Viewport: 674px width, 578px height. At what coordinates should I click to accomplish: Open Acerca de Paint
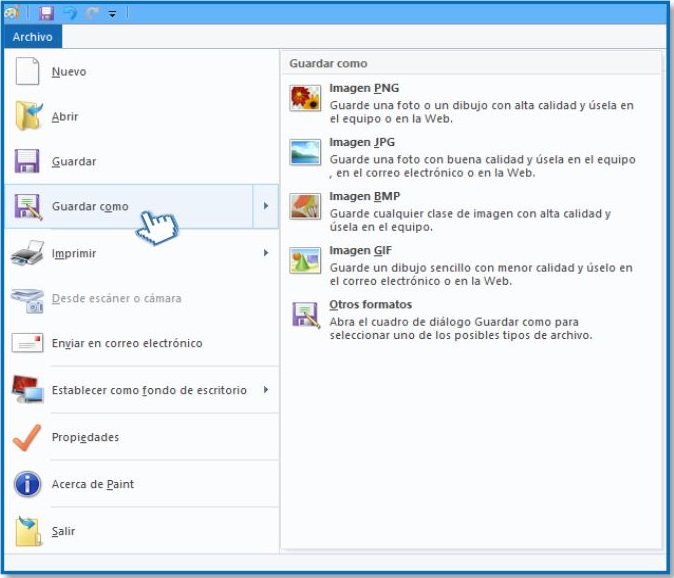pyautogui.click(x=141, y=484)
